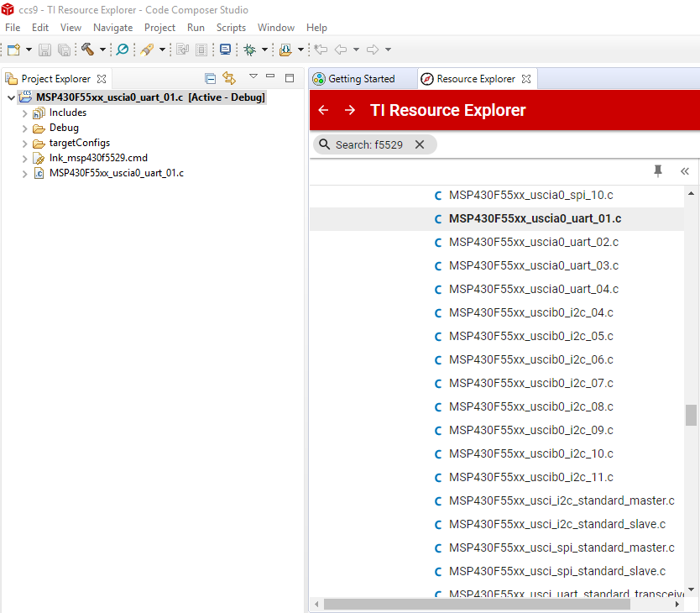
Task: Open the Forward history dropdown arrow
Action: coord(388,50)
